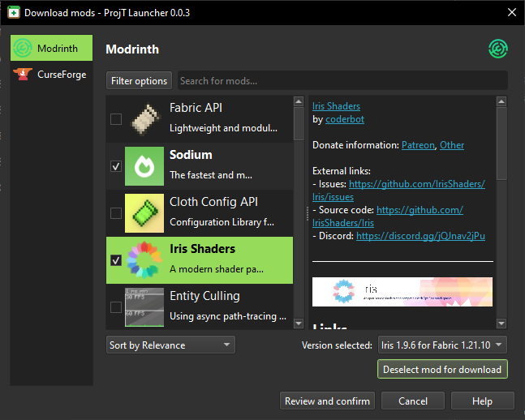
Task: Click the Fabric API mod icon
Action: pos(144,119)
